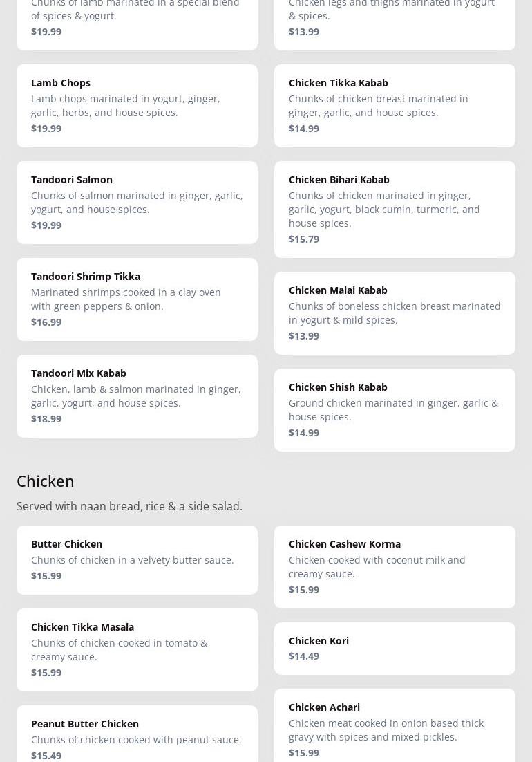The width and height of the screenshot is (532, 762).
Task: Choose the Chicken Bihari Kabab card
Action: tap(395, 209)
